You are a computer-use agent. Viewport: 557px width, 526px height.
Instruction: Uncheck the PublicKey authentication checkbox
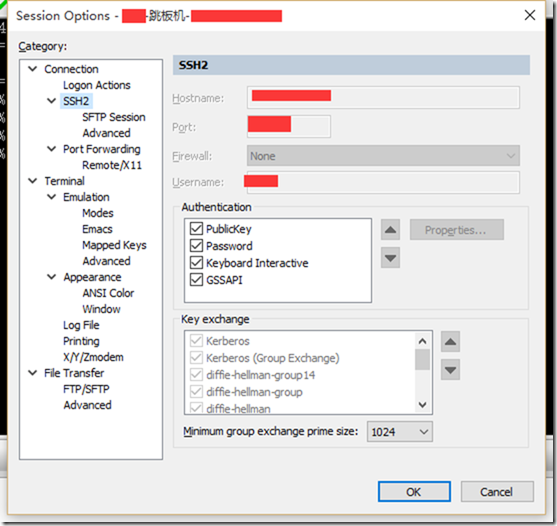(x=196, y=229)
